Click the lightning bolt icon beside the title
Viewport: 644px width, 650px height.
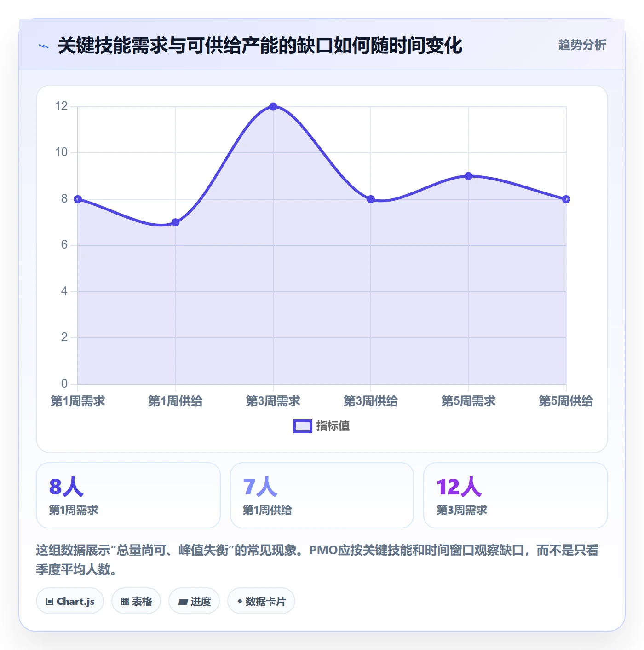[44, 46]
